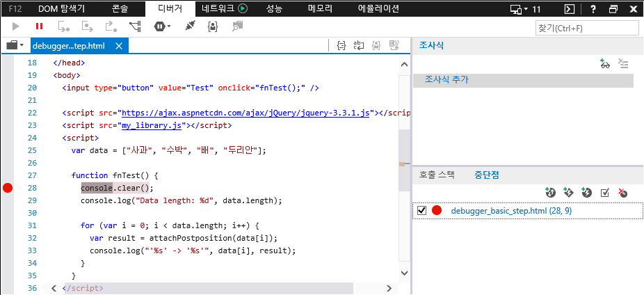Click the Continue (play) debugger button
The height and width of the screenshot is (295, 644).
click(16, 26)
